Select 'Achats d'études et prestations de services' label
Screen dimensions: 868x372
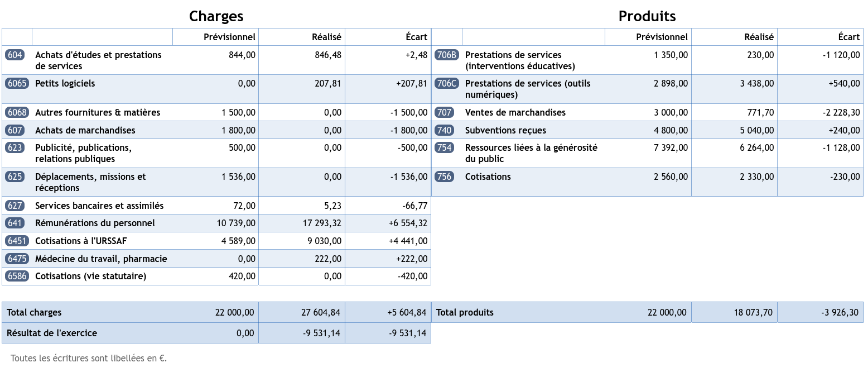(98, 60)
